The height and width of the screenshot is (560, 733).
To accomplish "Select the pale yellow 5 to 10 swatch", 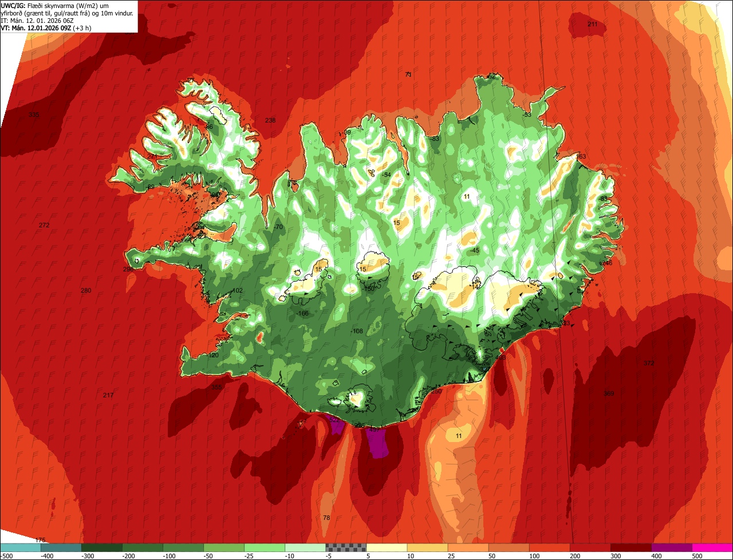I will 387,547.
